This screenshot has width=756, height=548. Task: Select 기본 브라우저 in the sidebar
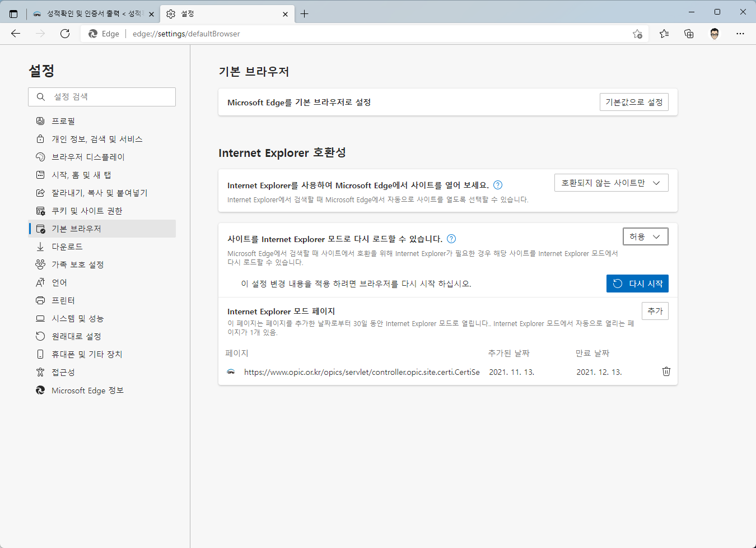point(102,229)
